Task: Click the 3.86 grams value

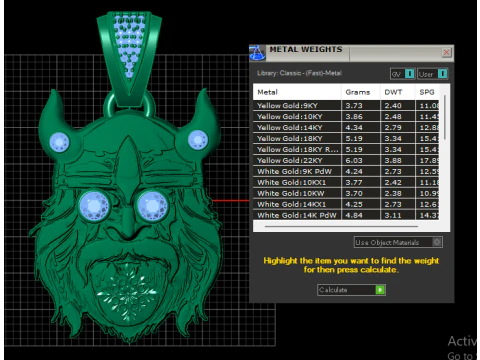Action: tap(354, 117)
